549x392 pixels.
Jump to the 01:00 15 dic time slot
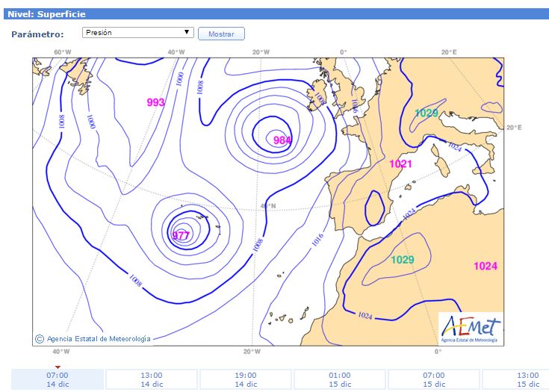[340, 379]
